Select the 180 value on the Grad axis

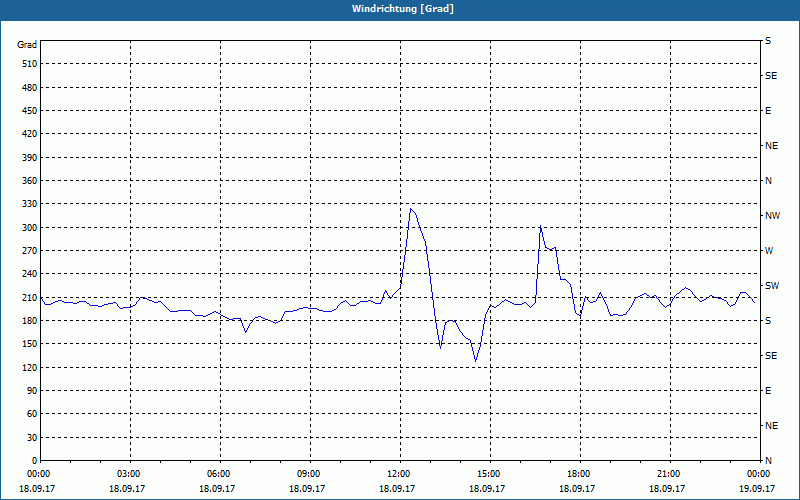30,321
